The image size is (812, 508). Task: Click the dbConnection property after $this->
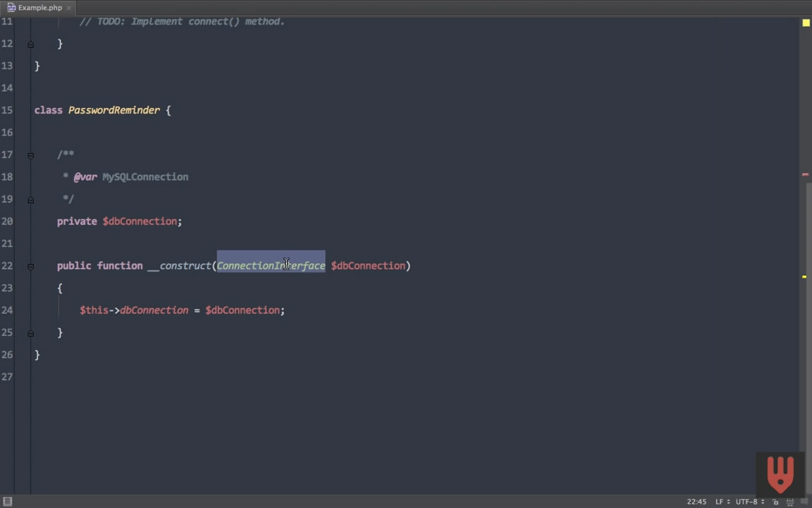click(154, 310)
